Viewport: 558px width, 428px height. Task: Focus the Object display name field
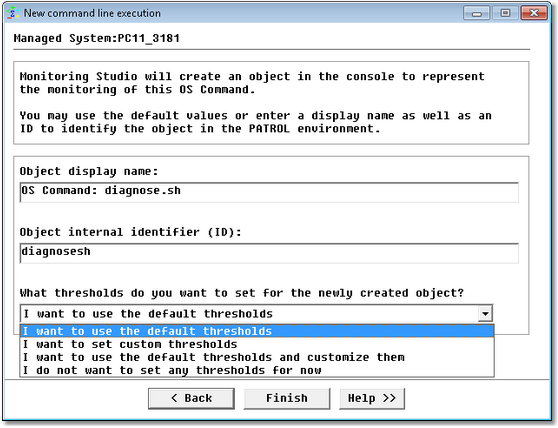[269, 192]
